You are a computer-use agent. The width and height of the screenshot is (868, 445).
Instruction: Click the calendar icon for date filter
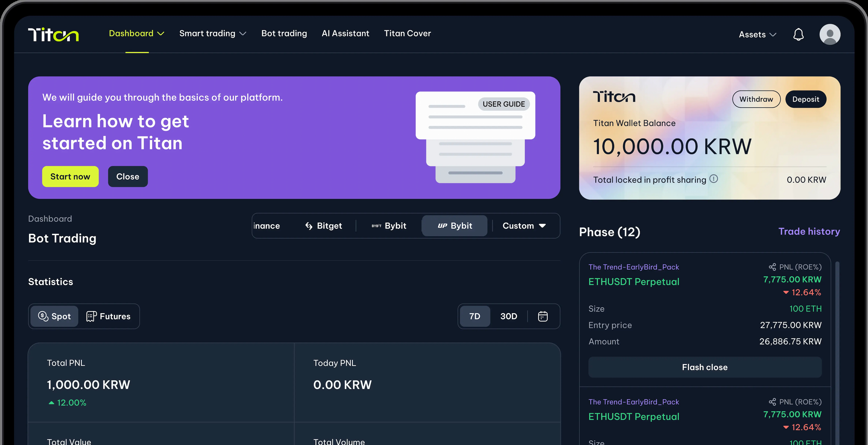click(543, 316)
